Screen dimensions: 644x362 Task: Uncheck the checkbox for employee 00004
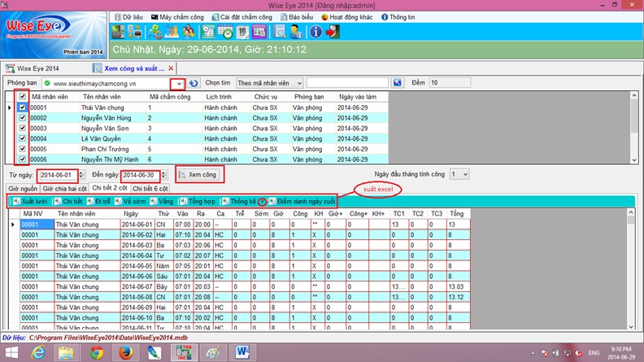click(22, 139)
